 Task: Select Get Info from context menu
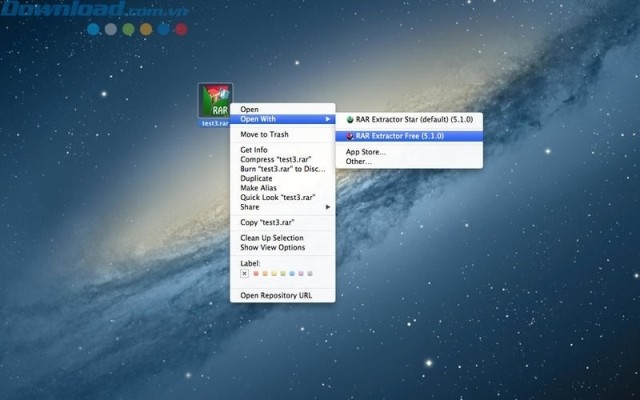[254, 150]
